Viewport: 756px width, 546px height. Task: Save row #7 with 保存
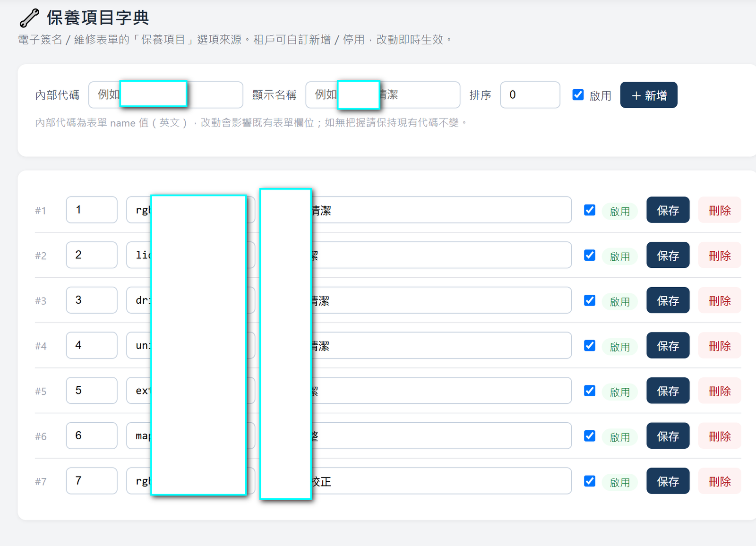click(x=668, y=481)
